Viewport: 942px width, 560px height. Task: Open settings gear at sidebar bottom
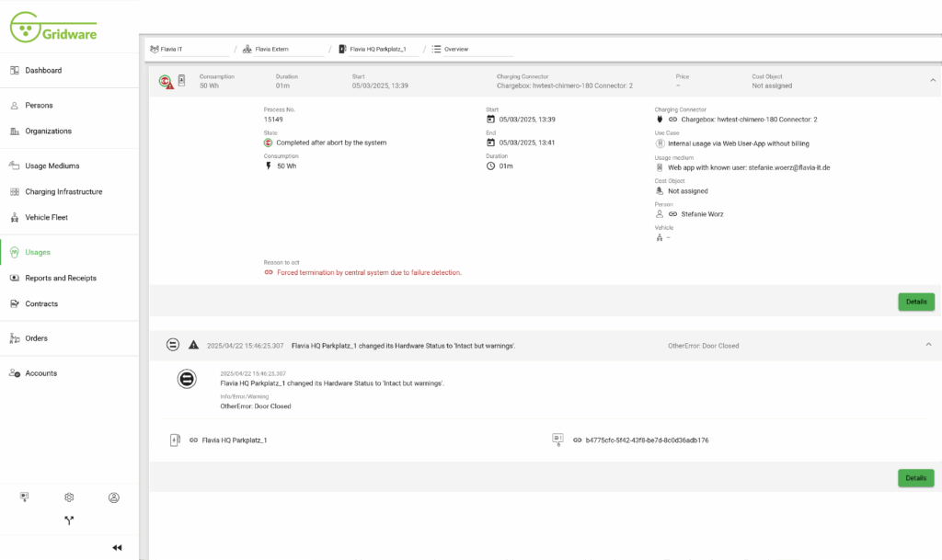69,497
